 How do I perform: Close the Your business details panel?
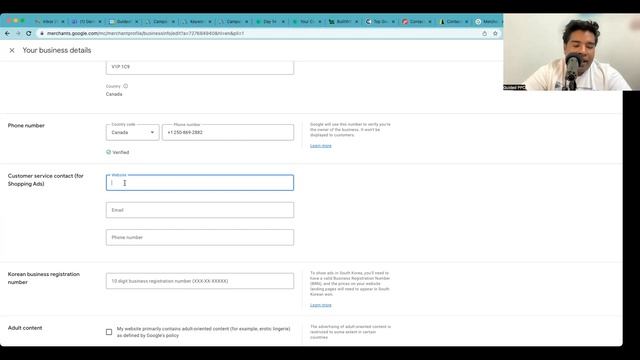click(12, 50)
